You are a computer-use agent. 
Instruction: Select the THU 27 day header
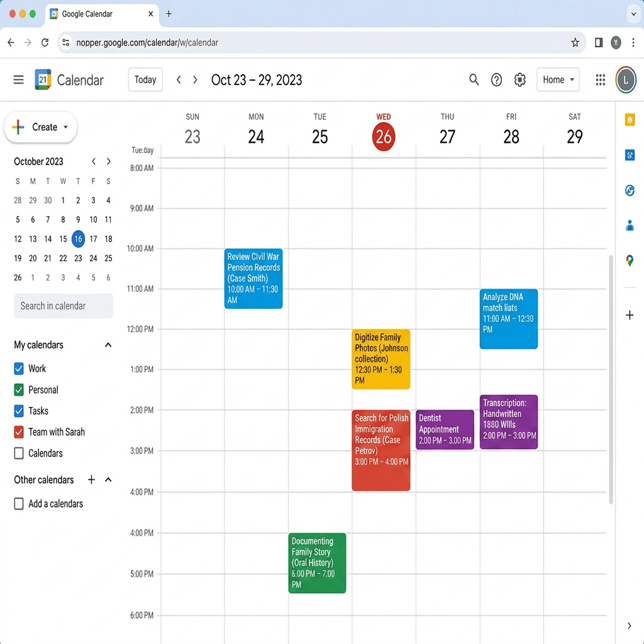447,129
